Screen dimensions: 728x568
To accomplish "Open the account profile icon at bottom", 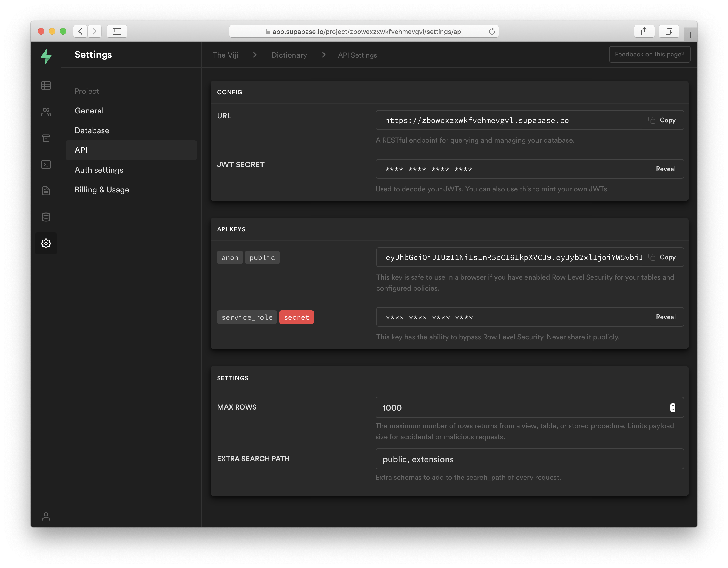I will tap(46, 516).
